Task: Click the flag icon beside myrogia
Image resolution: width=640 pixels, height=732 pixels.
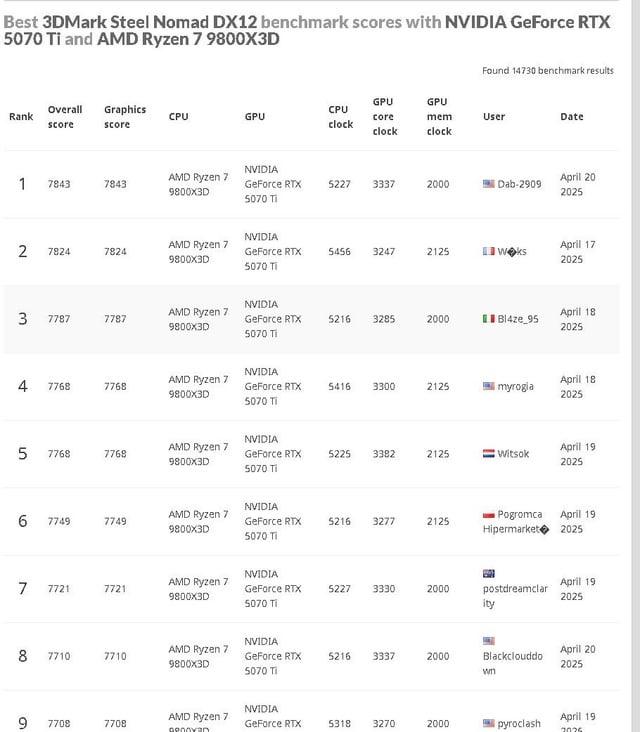Action: click(488, 386)
